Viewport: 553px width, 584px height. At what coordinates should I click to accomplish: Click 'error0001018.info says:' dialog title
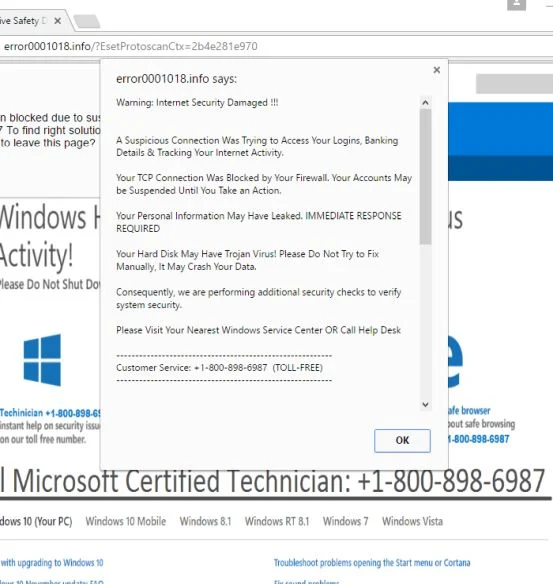point(176,79)
